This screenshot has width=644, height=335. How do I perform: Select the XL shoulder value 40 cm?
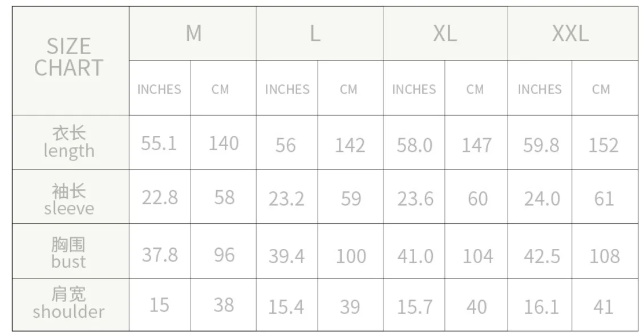pyautogui.click(x=476, y=307)
